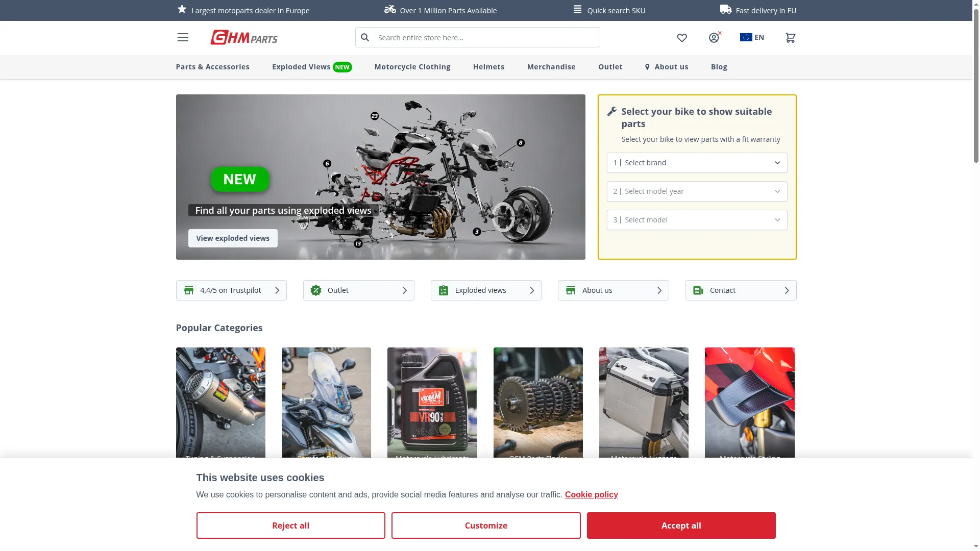
Task: Open Merchandise menu item
Action: pos(551,67)
